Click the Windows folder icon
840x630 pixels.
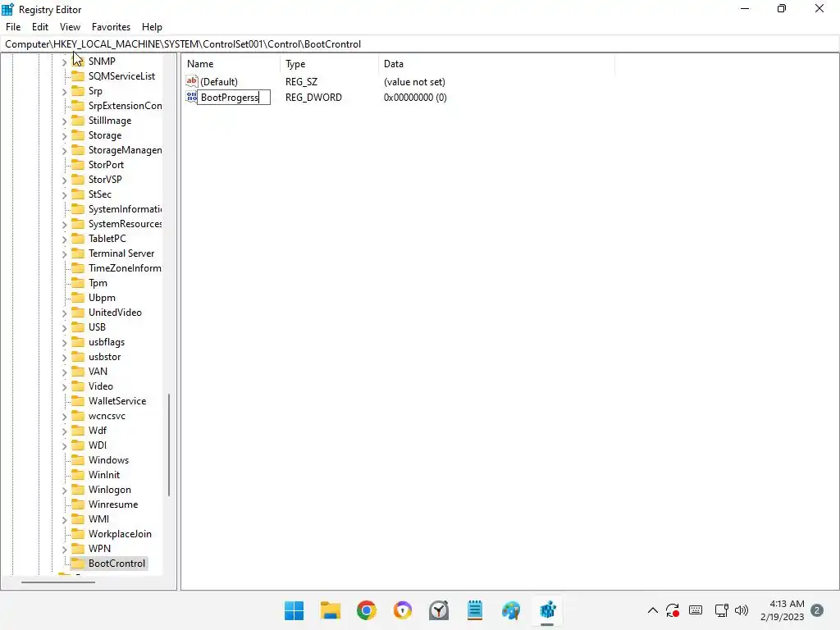78,459
